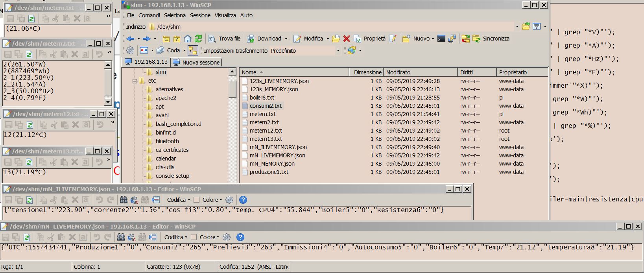The width and height of the screenshot is (644, 273).
Task: Click the red X delete icon
Action: tap(347, 39)
